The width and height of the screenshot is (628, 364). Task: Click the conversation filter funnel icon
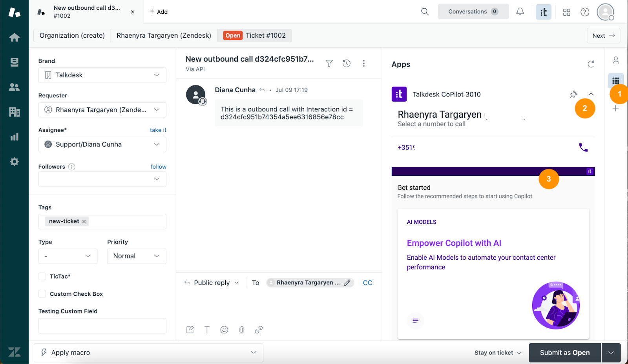329,63
